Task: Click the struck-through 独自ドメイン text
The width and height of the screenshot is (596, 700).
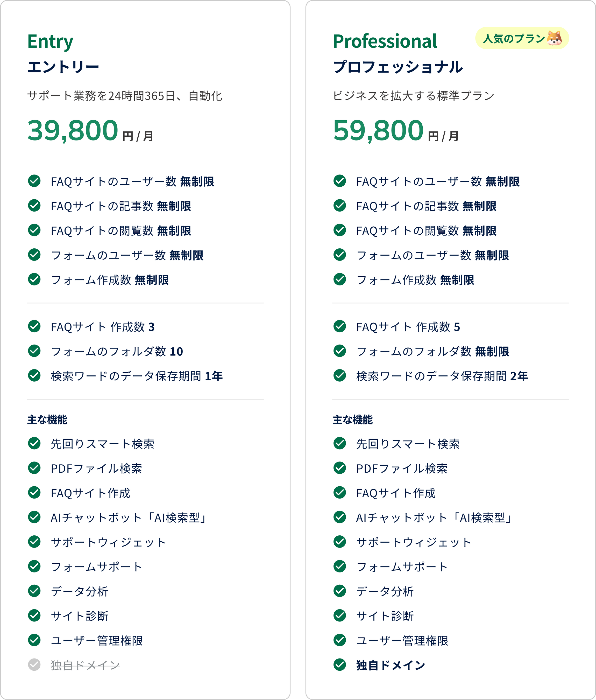Action: [85, 665]
